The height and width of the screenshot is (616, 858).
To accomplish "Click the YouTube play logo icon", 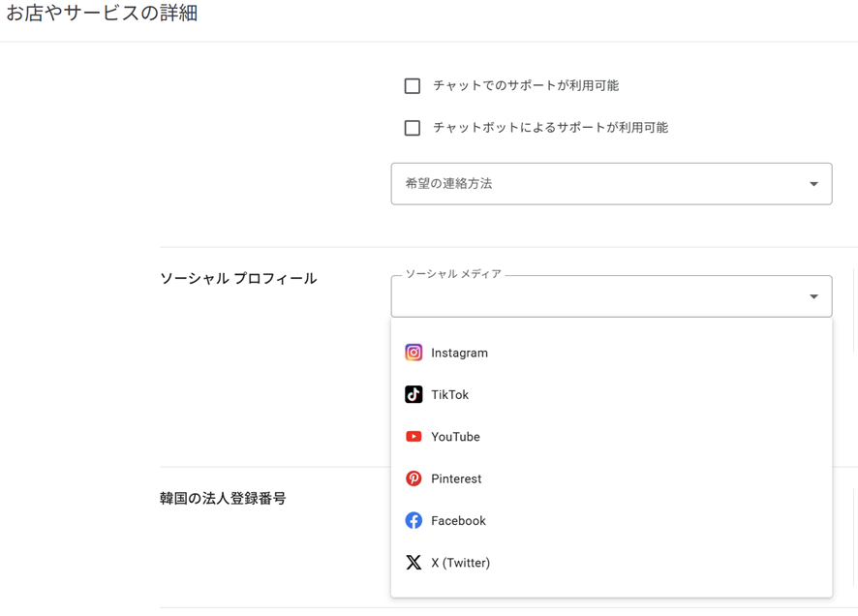I will (414, 437).
